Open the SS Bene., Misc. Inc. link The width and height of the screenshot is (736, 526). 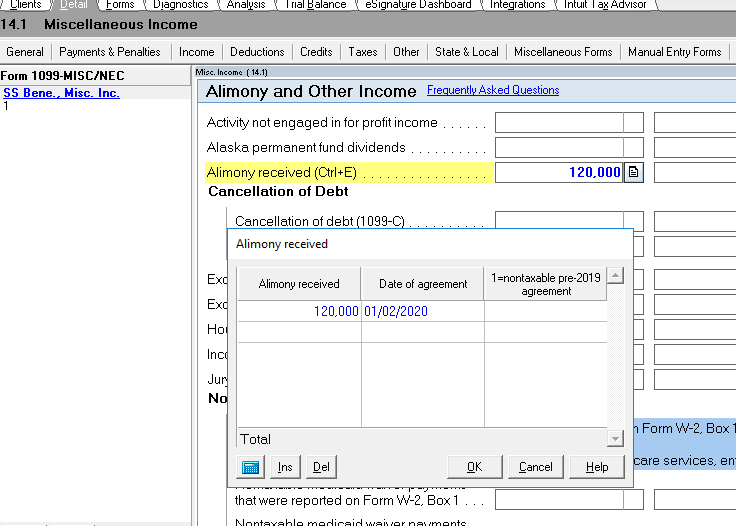pyautogui.click(x=61, y=93)
